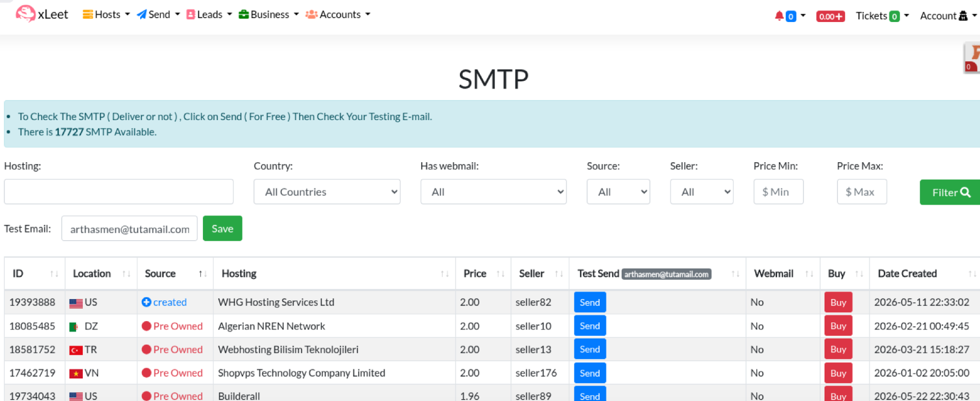Click the Algeria flag icon
Viewport: 980px width, 401px height.
74,326
